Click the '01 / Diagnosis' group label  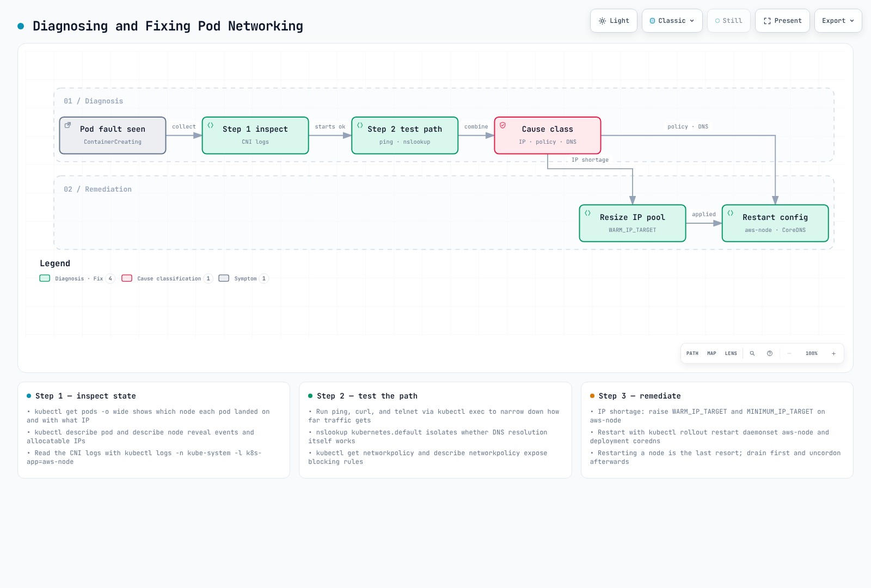point(94,101)
